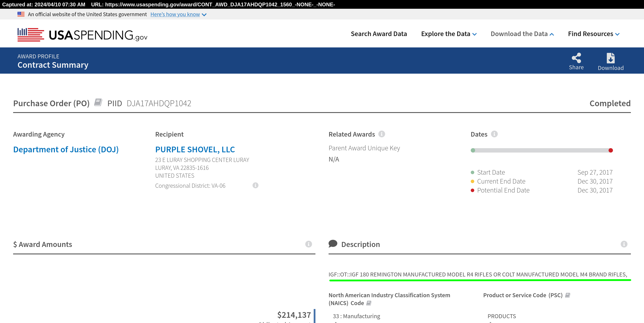644x323 pixels.
Task: Click the US flag icon in banner
Action: click(21, 14)
